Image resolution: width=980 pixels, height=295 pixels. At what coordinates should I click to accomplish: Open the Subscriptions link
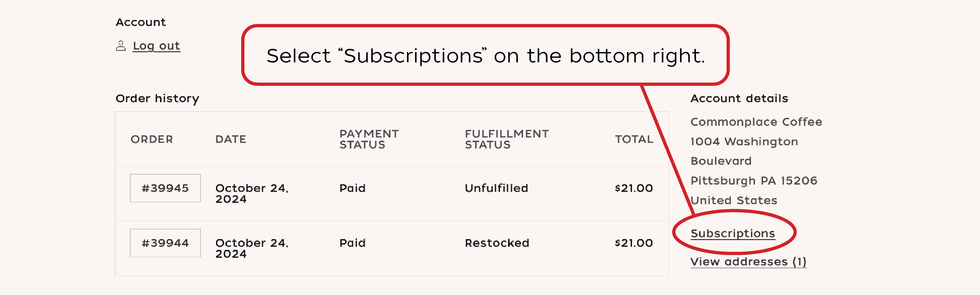[732, 233]
